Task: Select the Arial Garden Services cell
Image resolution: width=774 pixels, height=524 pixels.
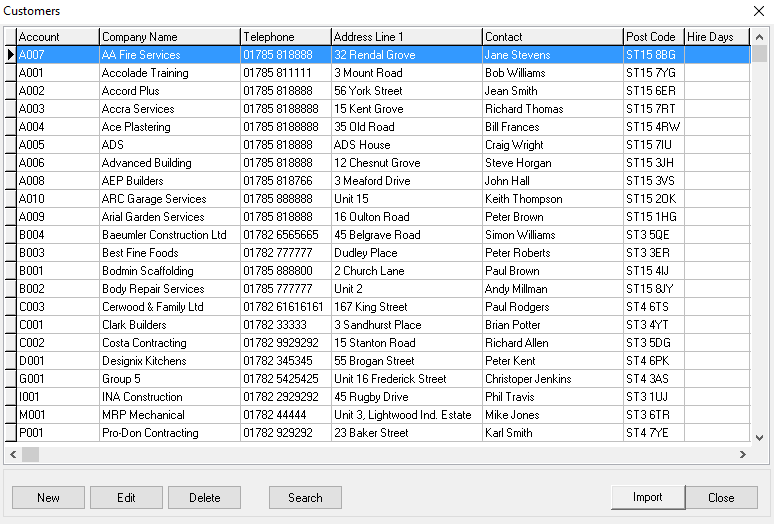Action: point(170,217)
